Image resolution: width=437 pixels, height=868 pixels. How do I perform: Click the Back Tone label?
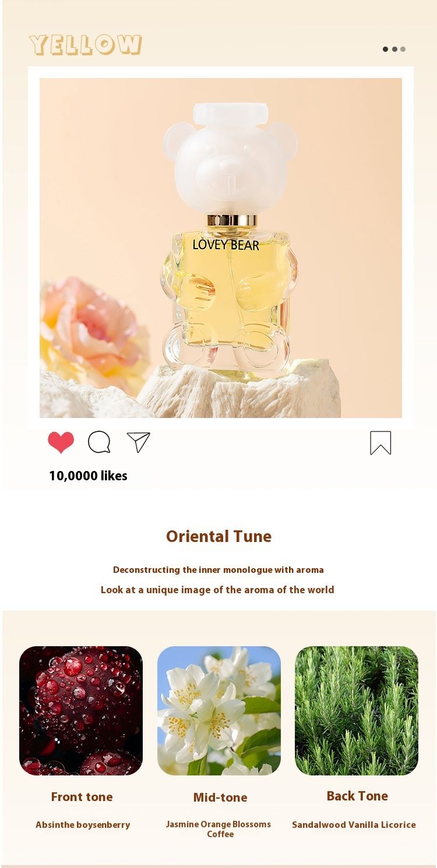(357, 796)
